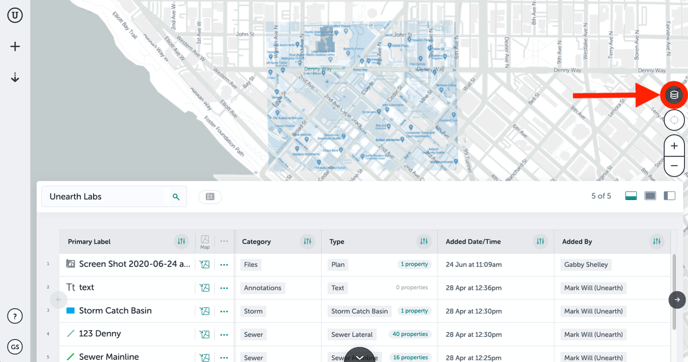The width and height of the screenshot is (688, 362).
Task: Click the Sewer Lateral type tag
Action: [352, 334]
